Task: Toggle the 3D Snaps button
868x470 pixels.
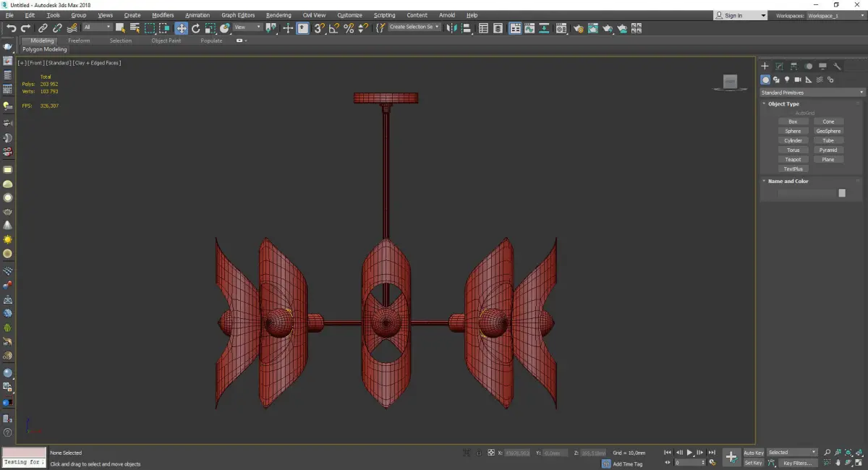Action: coord(319,28)
